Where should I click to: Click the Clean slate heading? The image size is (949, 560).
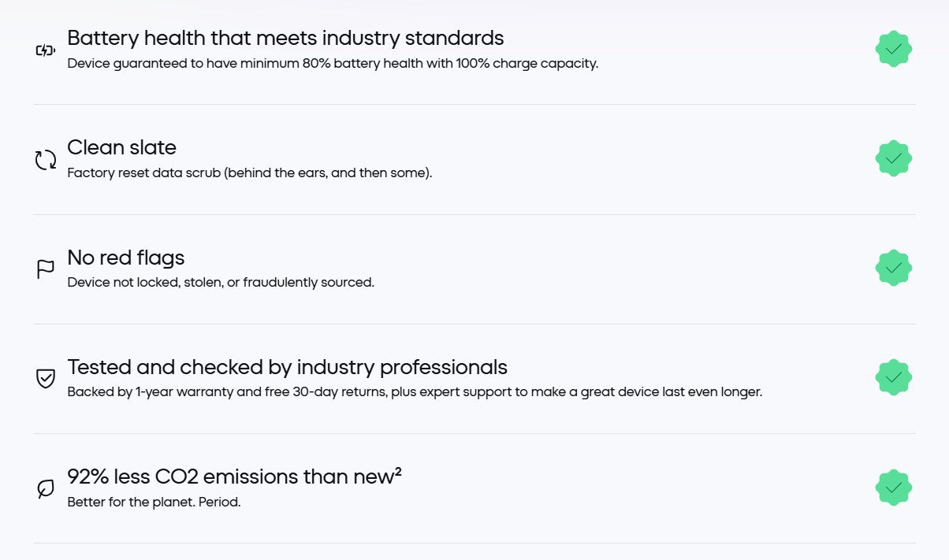coord(121,147)
